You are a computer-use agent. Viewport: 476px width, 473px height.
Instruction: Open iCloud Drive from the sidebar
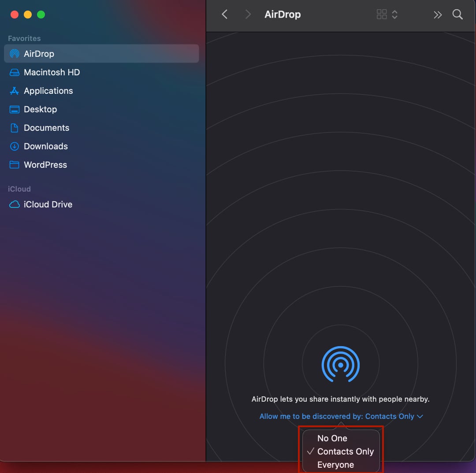(x=48, y=204)
